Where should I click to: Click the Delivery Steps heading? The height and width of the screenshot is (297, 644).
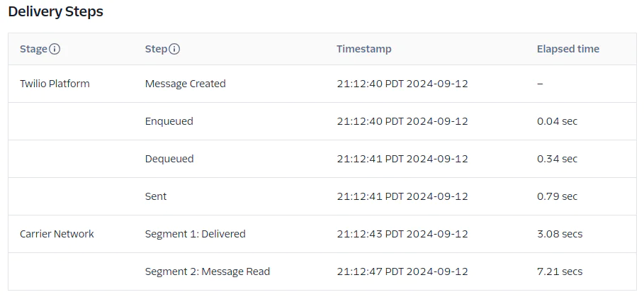(56, 13)
